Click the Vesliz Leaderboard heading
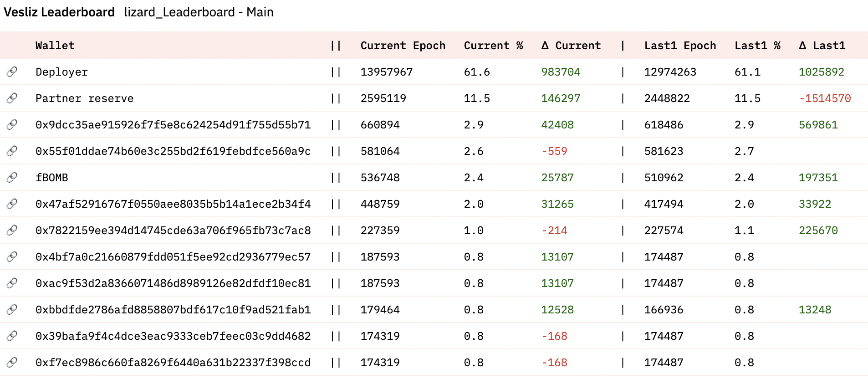Viewport: 868px width, 379px height. tap(59, 12)
